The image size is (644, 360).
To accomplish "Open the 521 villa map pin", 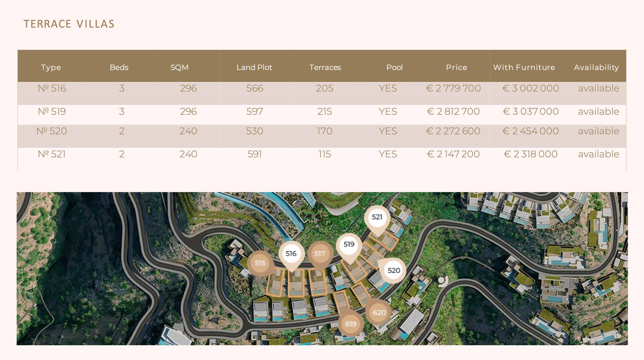I will pos(377,217).
